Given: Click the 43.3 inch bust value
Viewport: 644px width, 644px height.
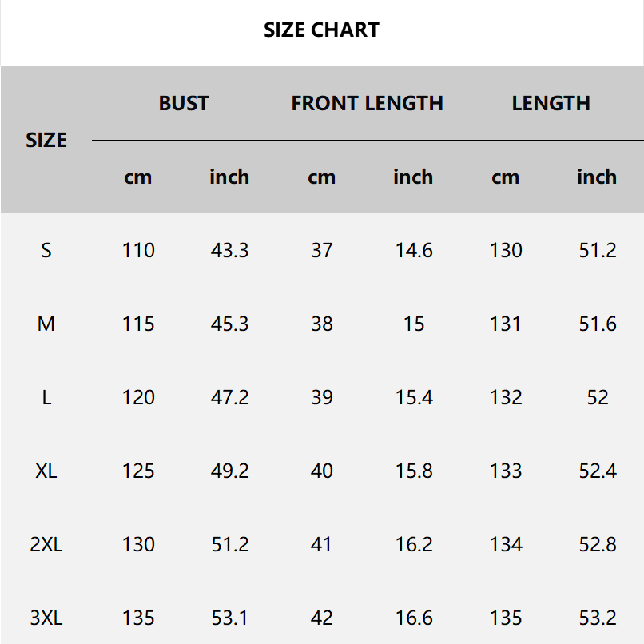Looking at the screenshot, I should [x=229, y=250].
